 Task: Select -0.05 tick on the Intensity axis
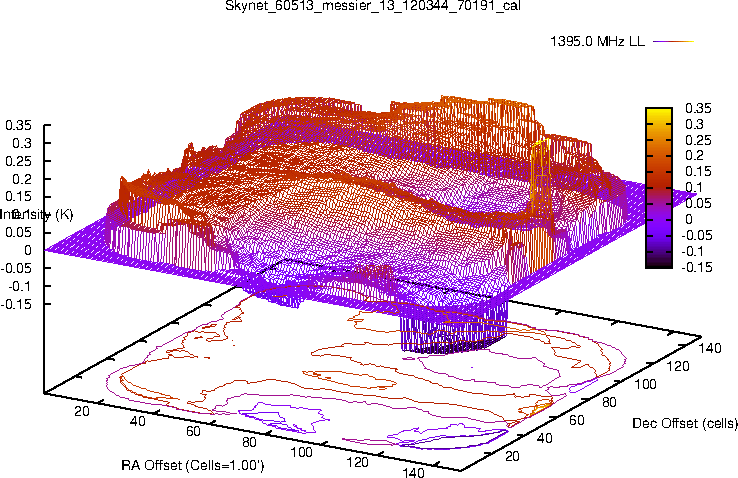16,268
